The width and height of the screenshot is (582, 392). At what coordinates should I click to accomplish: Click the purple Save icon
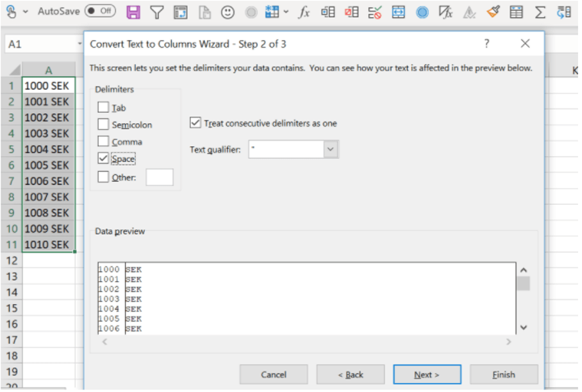click(x=133, y=12)
